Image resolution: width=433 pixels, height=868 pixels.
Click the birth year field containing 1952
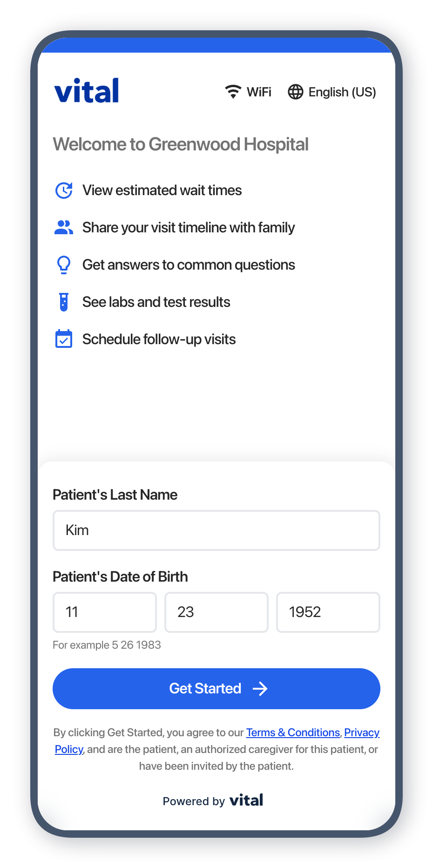tap(328, 612)
